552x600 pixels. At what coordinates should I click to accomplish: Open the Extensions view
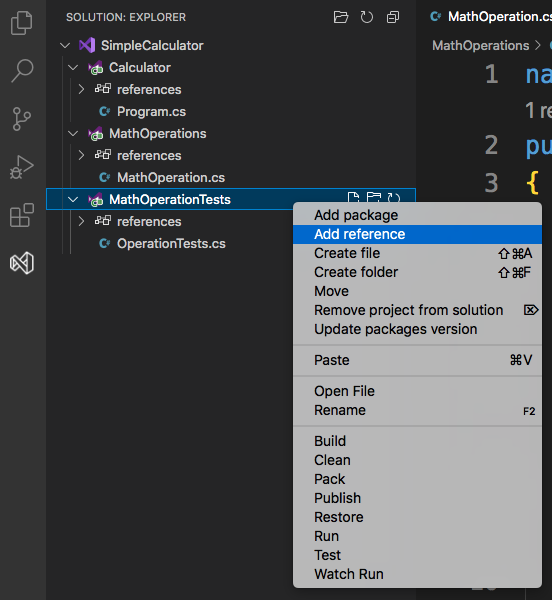[x=21, y=215]
